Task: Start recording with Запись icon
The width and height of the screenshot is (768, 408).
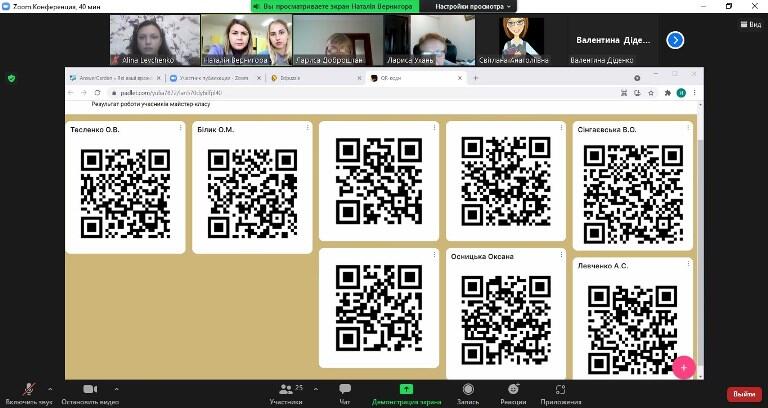Action: click(x=468, y=389)
